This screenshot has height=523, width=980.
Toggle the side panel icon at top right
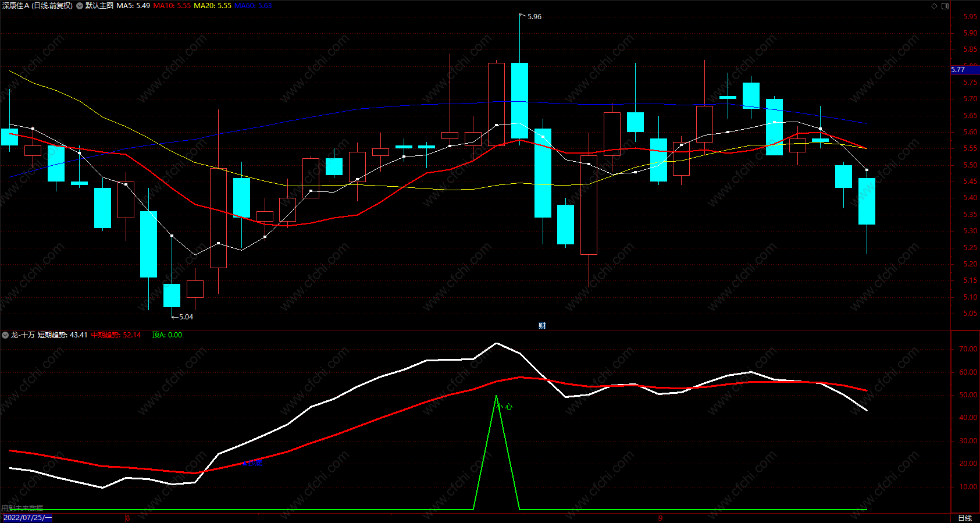[x=945, y=6]
